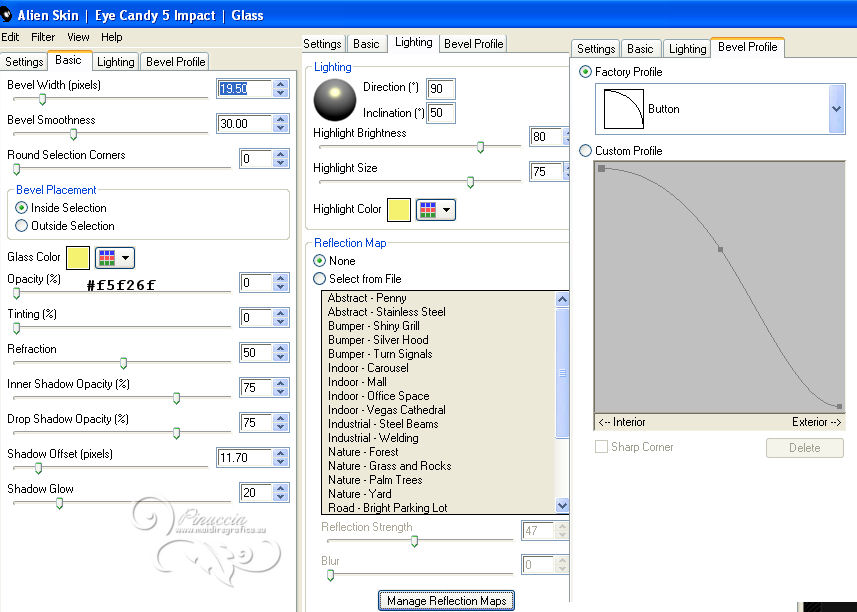
Task: Decrease Shadow Offset with down arrow
Action: [281, 462]
